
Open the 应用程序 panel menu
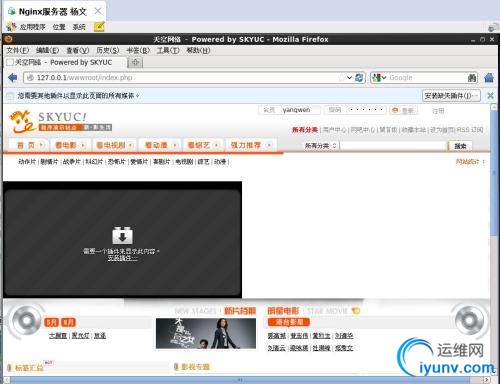click(32, 27)
